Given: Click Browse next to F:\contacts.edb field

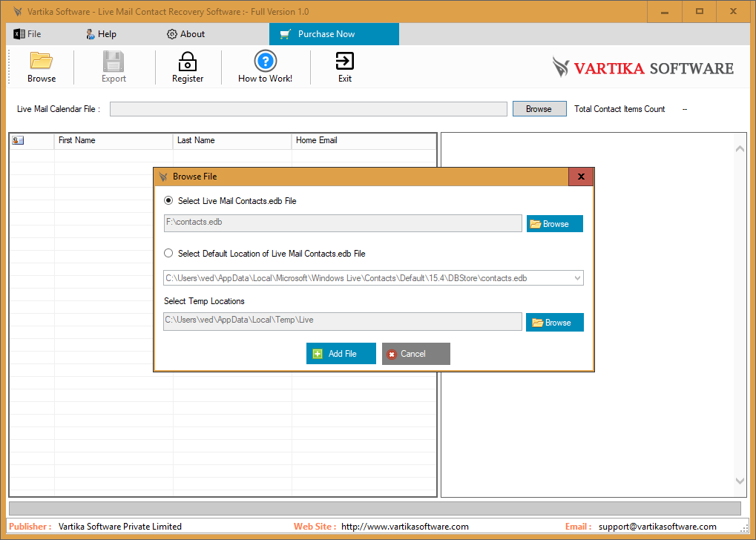Looking at the screenshot, I should [x=554, y=224].
